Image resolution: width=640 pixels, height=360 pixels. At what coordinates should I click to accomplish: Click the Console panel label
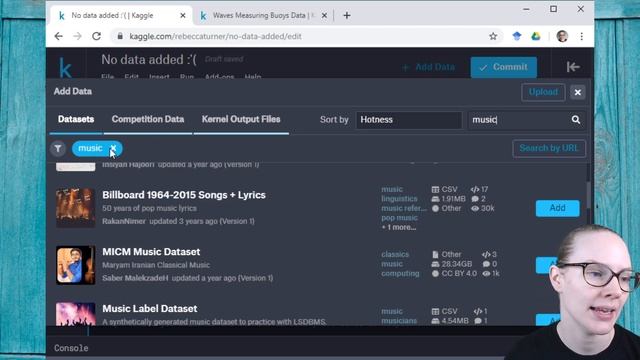point(71,348)
